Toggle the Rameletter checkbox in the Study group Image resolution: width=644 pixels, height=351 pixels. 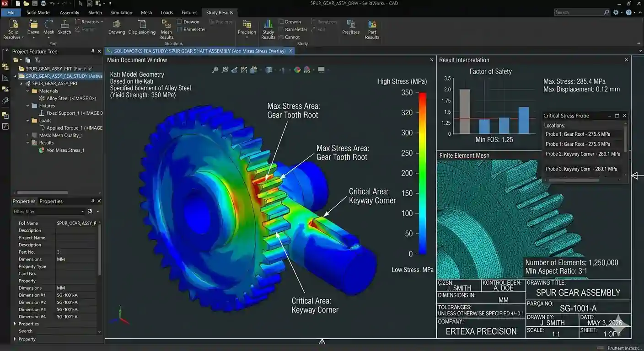(281, 29)
